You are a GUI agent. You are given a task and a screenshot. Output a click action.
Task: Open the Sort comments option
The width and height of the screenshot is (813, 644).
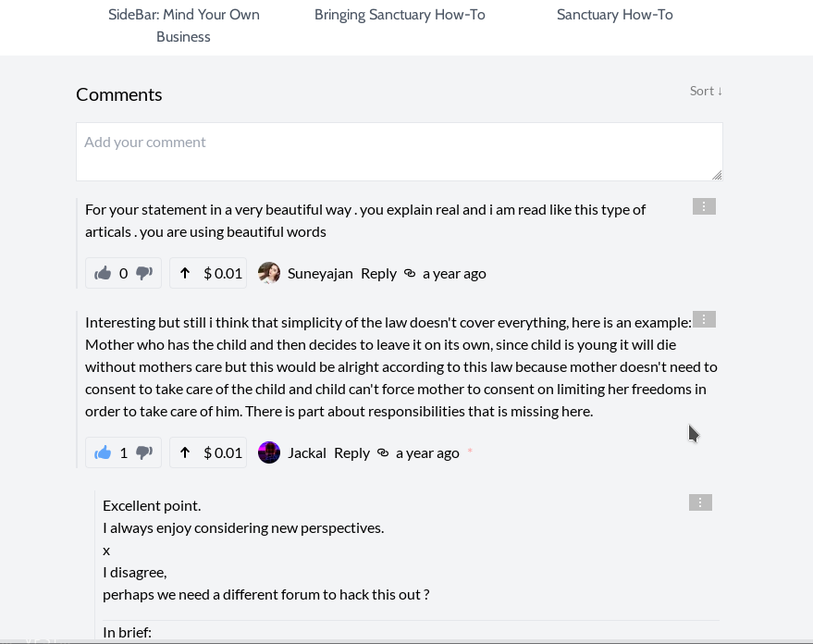coord(706,91)
